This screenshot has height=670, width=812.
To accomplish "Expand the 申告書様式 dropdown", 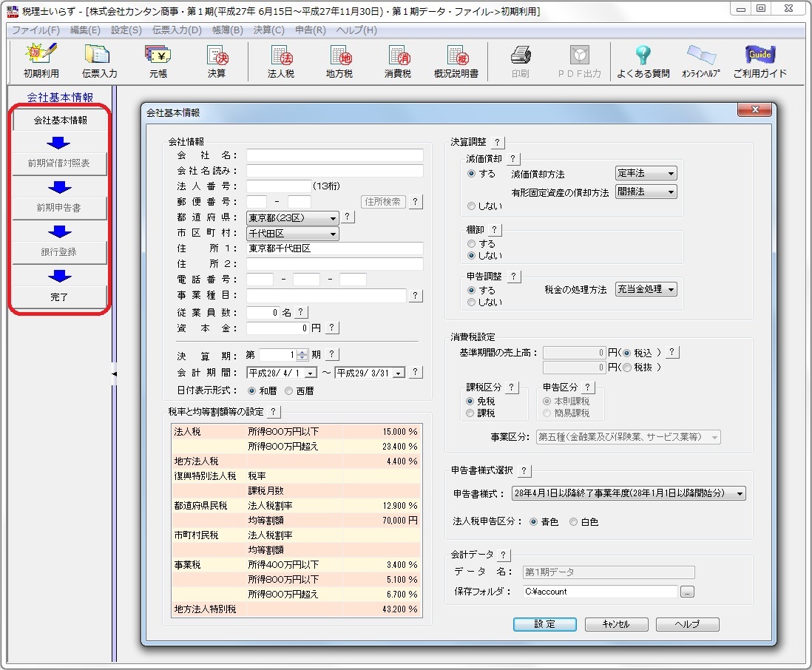I will point(740,494).
